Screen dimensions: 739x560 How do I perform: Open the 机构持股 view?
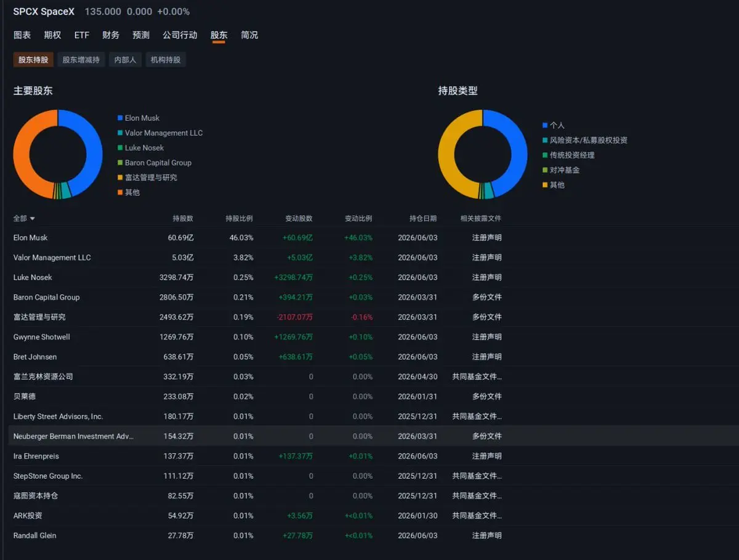[x=166, y=60]
